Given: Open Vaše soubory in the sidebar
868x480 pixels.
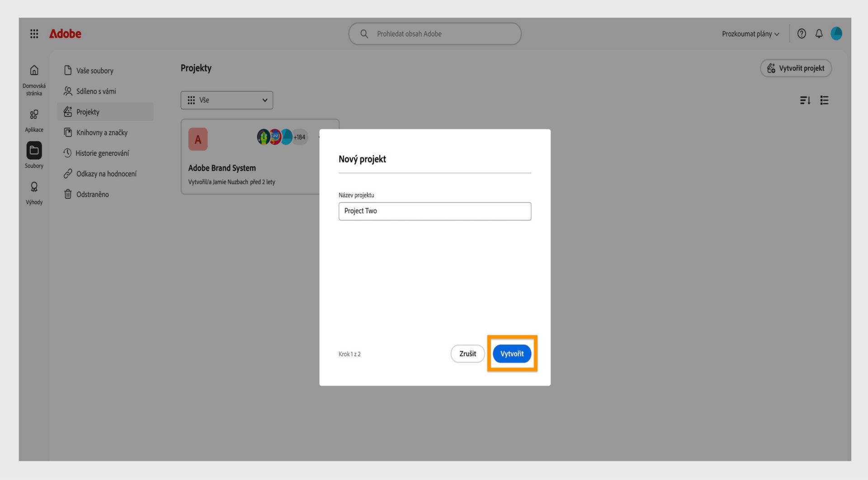Looking at the screenshot, I should [x=94, y=71].
